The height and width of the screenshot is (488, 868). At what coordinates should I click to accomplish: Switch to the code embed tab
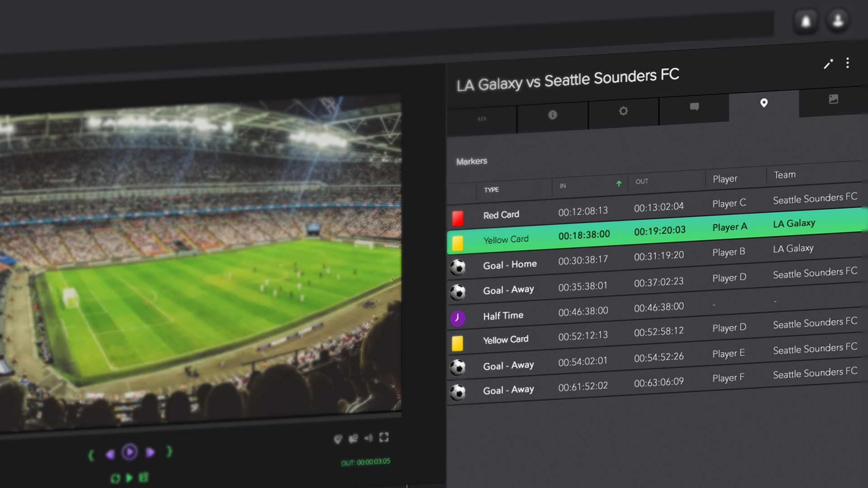(482, 119)
